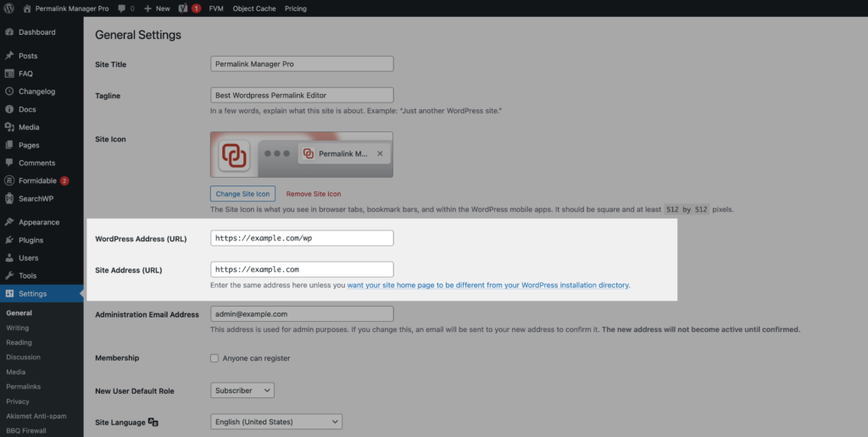Open Object Cache in the admin bar
This screenshot has height=437, width=868.
254,8
